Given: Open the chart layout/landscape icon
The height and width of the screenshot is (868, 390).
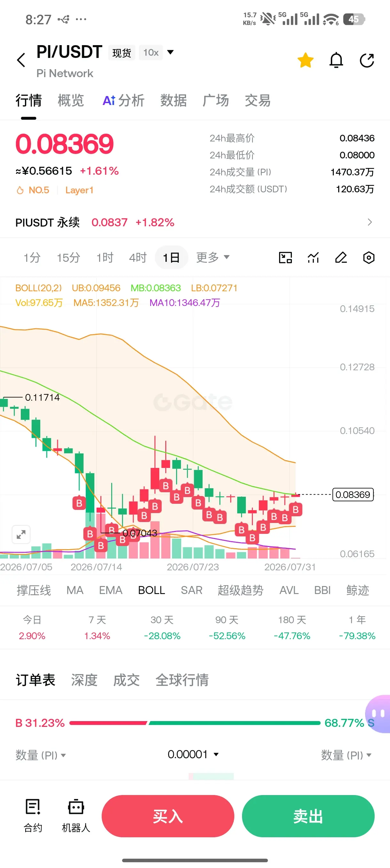Looking at the screenshot, I should pos(285,257).
